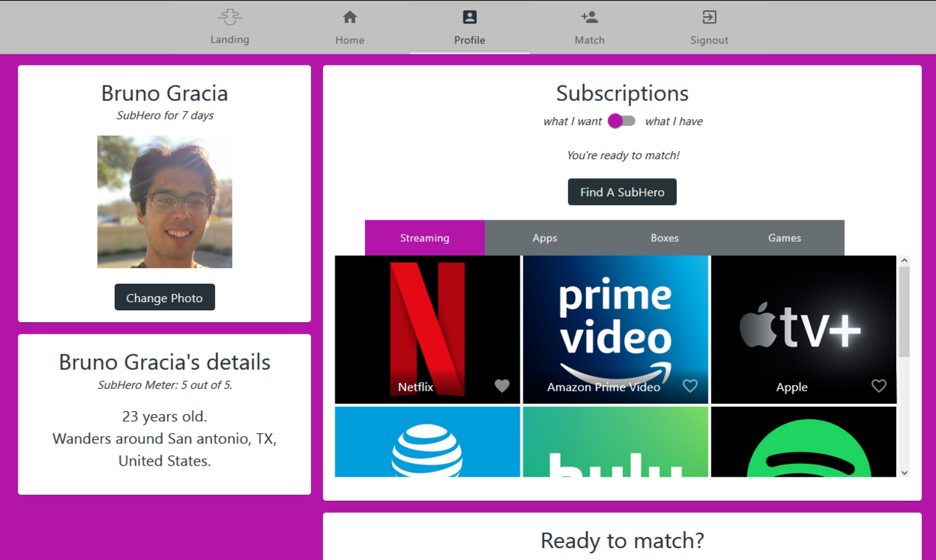
Task: Select the Spotify subscription tile
Action: pos(803,442)
